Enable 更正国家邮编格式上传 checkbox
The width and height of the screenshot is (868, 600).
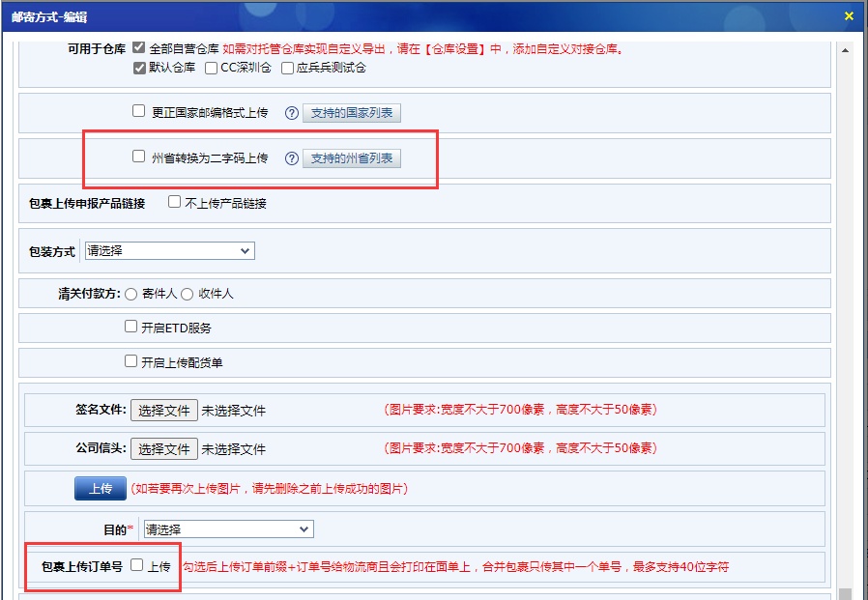[x=139, y=111]
